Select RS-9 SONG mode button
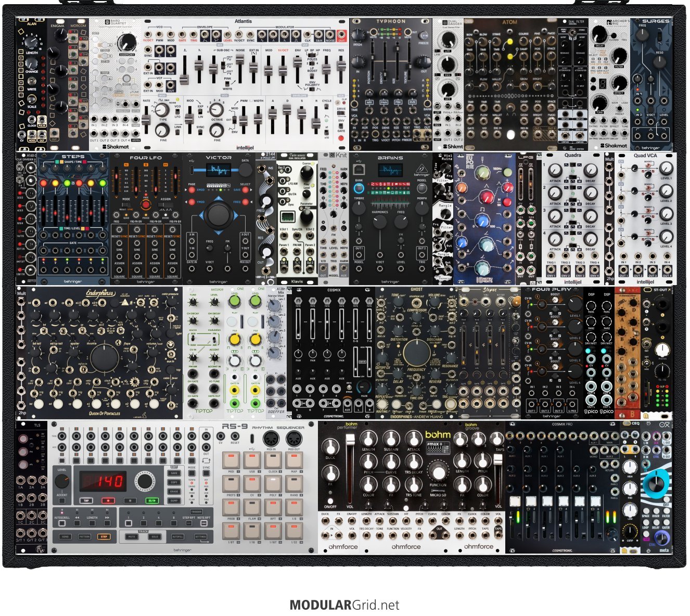This screenshot has width=690, height=616. (65, 536)
